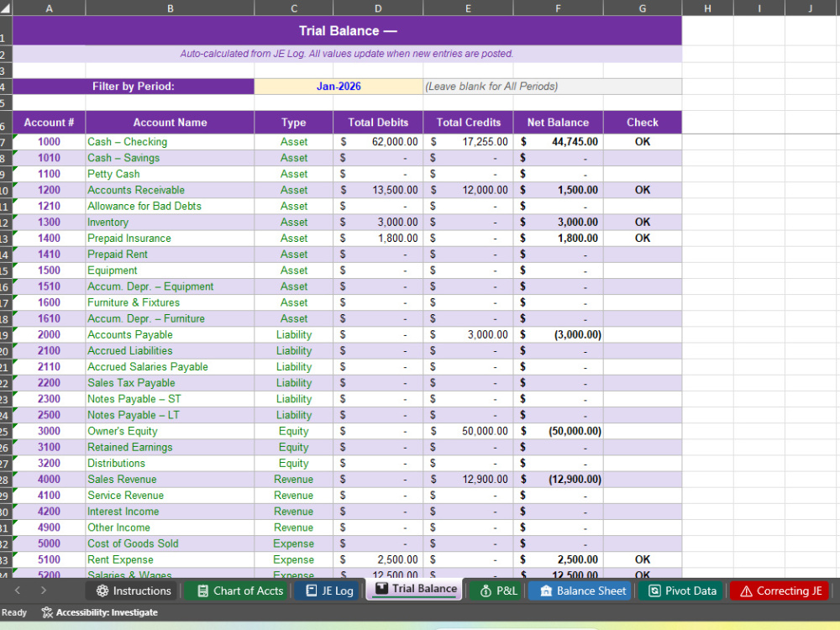Select the account number 1000 cell
This screenshot has height=630, width=840.
click(x=49, y=142)
